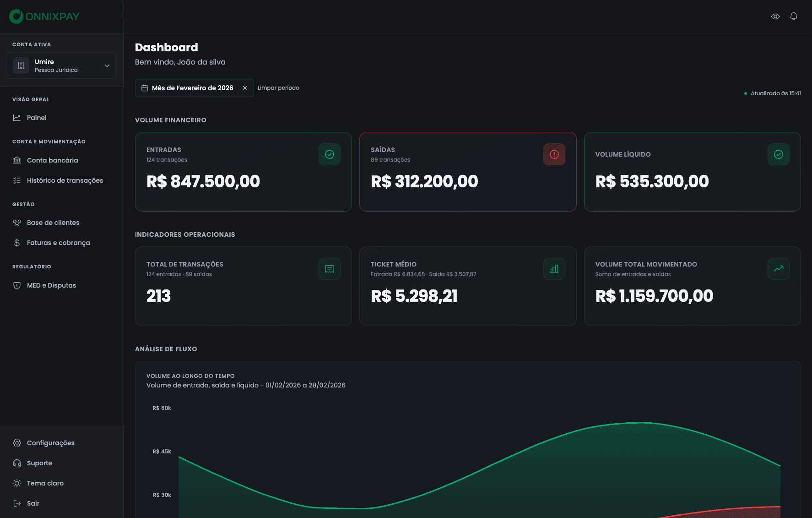Click the Saídas red alert icon

pos(554,154)
